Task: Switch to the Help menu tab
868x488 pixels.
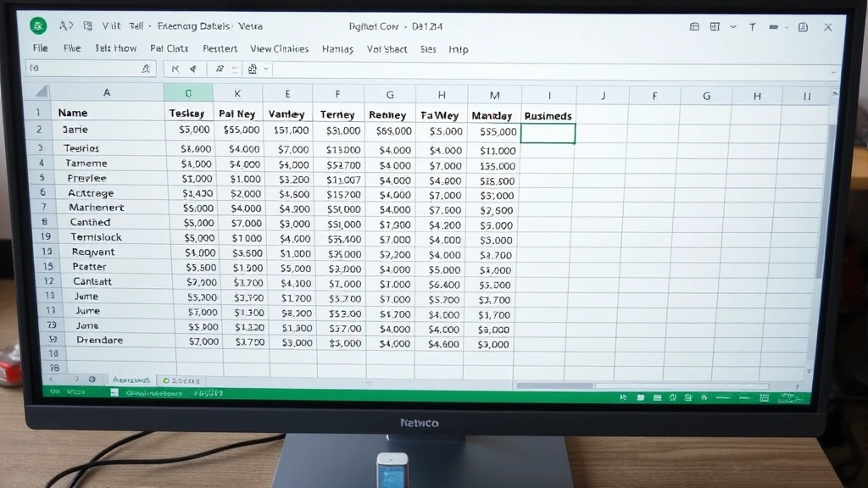Action: click(458, 49)
